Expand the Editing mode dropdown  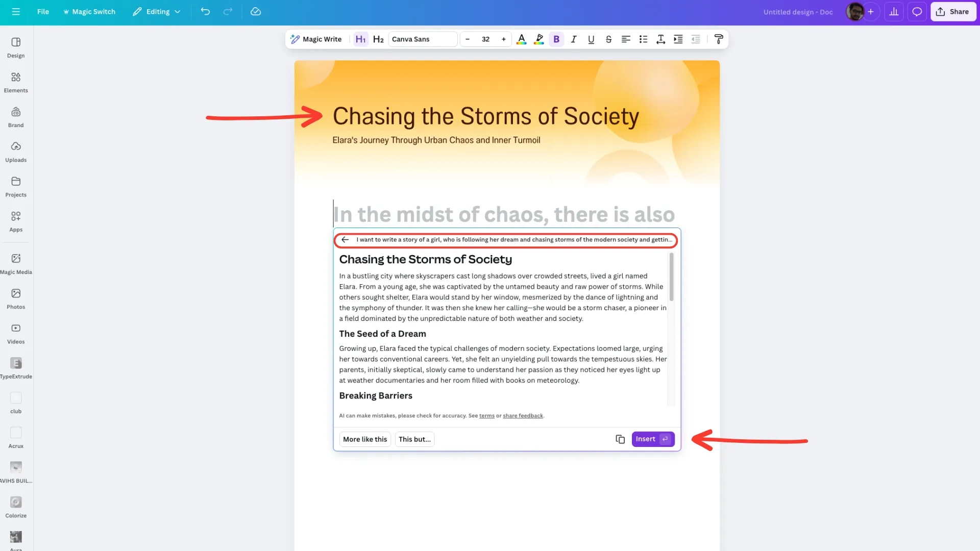point(157,12)
